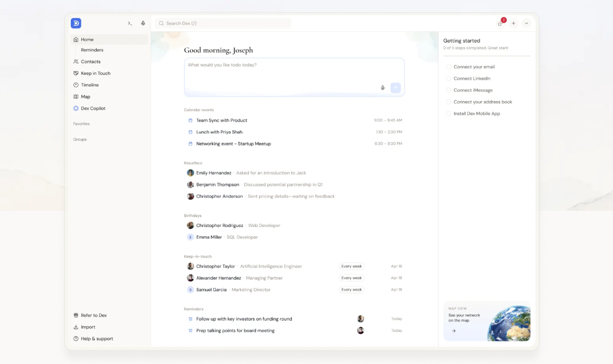The height and width of the screenshot is (364, 613).
Task: Click calendar icon beside Team Sync with Product
Action: (191, 120)
